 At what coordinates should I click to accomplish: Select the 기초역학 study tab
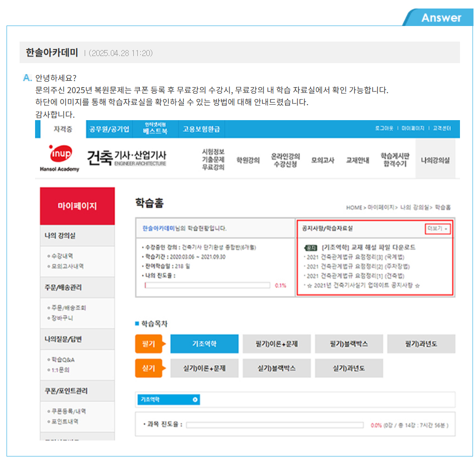tap(204, 344)
